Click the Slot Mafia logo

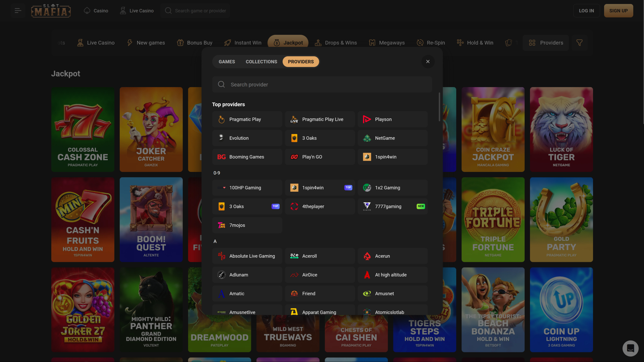click(x=51, y=10)
